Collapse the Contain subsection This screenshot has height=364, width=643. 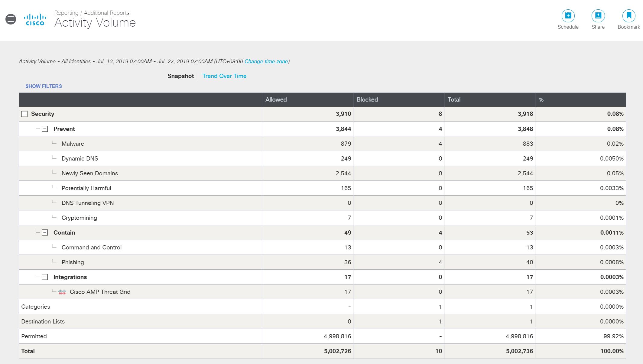tap(45, 232)
